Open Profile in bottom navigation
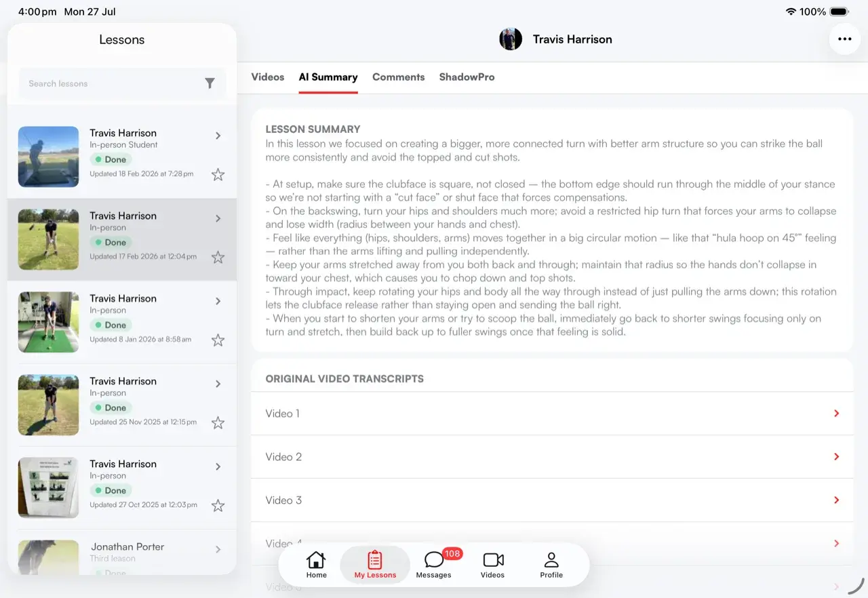The width and height of the screenshot is (868, 598). click(551, 565)
